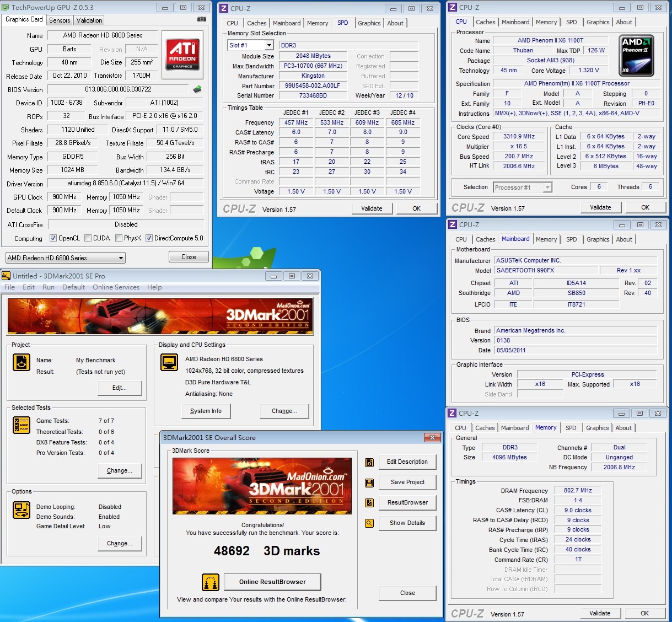
Task: Click the AMD Phenom II processor logo
Action: click(x=637, y=56)
